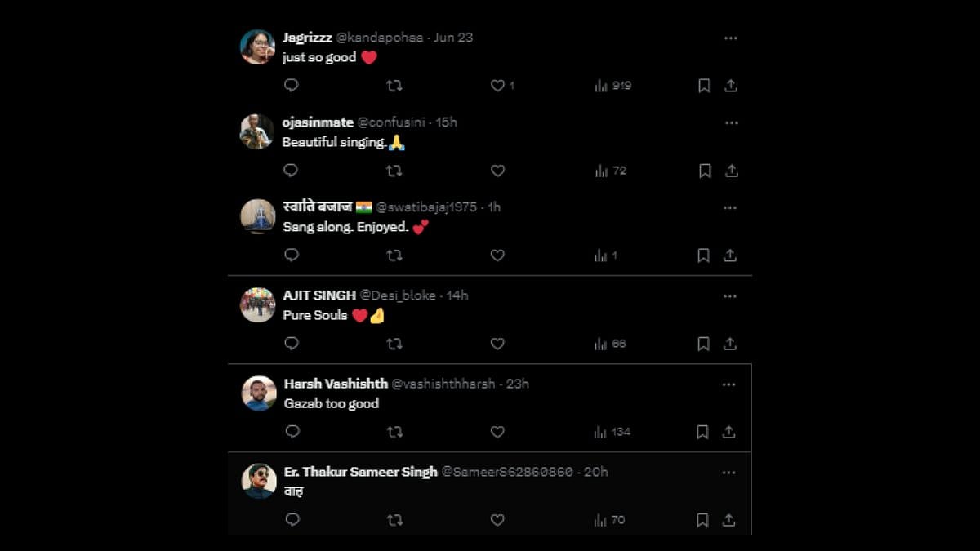This screenshot has width=980, height=551.
Task: Like AJIT SINGH's "Pure Souls" tweet
Action: point(497,344)
